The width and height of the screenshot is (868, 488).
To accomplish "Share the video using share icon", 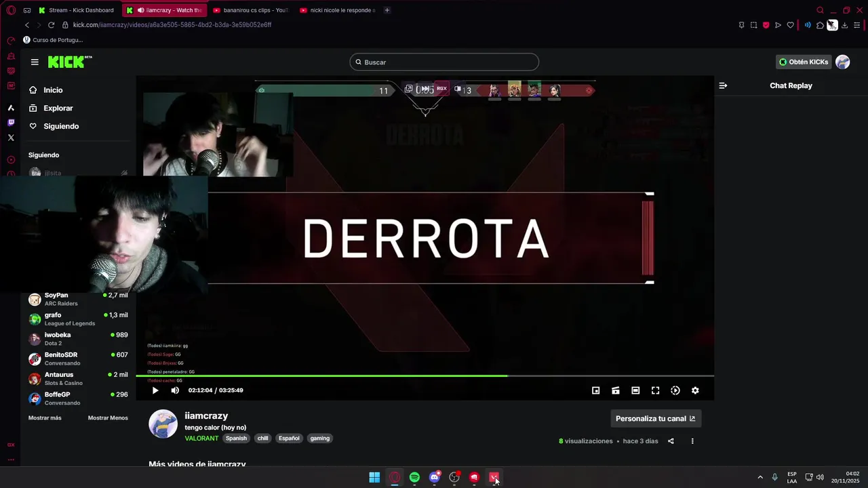I will click(671, 441).
